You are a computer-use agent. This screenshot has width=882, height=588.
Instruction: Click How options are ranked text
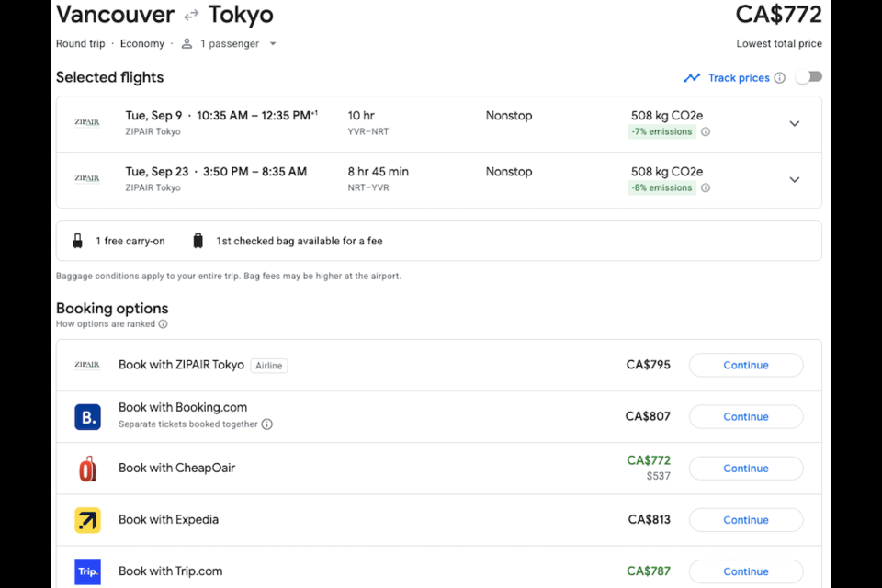(105, 324)
